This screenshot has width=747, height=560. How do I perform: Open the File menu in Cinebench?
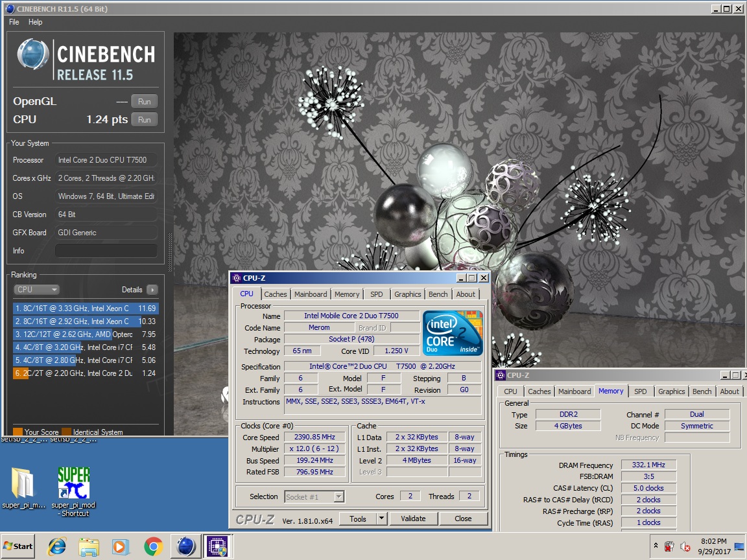click(x=14, y=22)
